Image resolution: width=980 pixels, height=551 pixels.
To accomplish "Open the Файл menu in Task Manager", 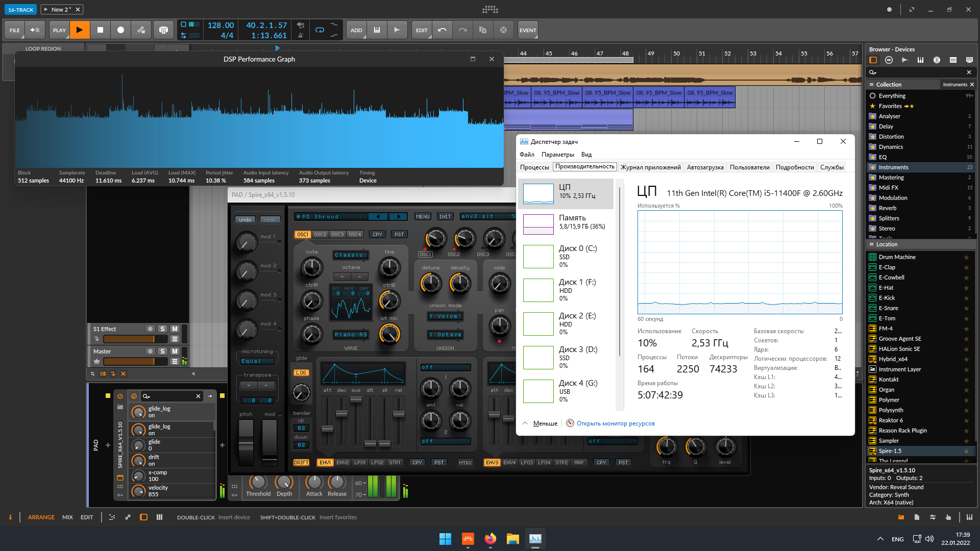I will tap(527, 155).
